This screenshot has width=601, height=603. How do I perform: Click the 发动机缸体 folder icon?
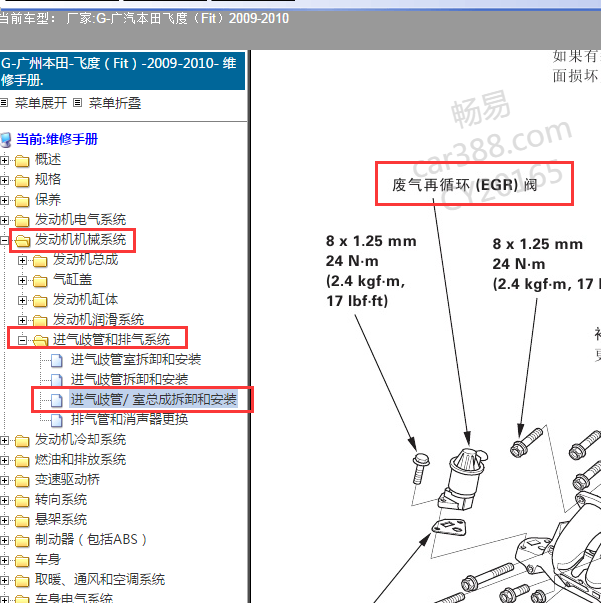[x=40, y=301]
